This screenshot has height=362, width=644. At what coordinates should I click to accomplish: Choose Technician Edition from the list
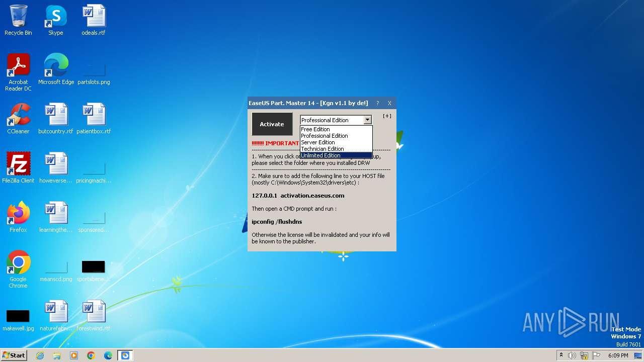tap(336, 149)
